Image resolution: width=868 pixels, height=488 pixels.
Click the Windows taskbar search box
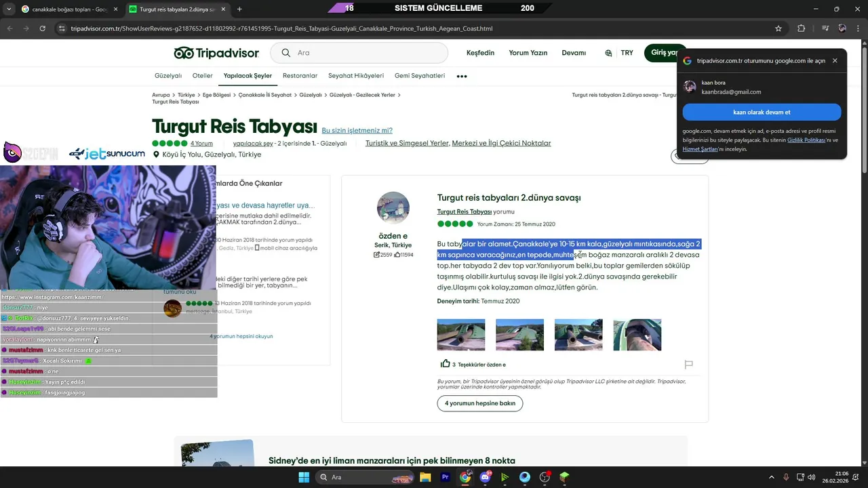[365, 477]
